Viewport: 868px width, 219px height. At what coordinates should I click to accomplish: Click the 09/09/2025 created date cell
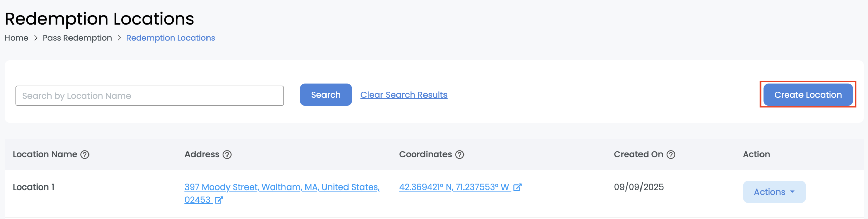[639, 187]
